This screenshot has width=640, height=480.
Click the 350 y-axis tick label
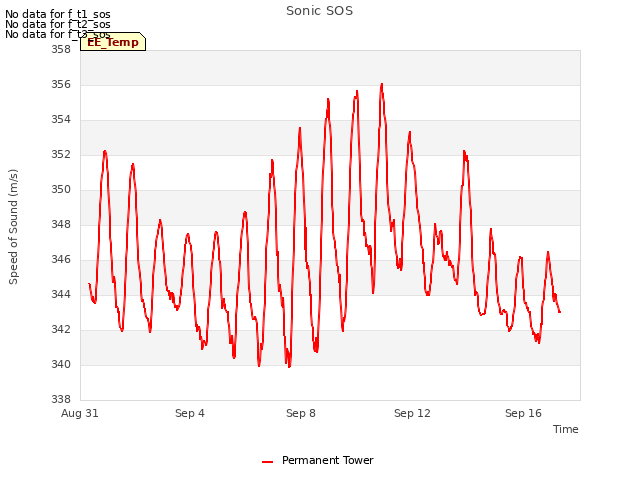point(61,190)
